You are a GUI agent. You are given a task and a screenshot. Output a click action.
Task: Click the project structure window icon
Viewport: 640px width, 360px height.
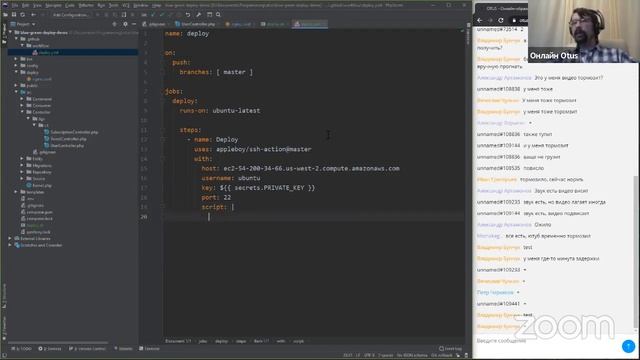click(x=209, y=15)
